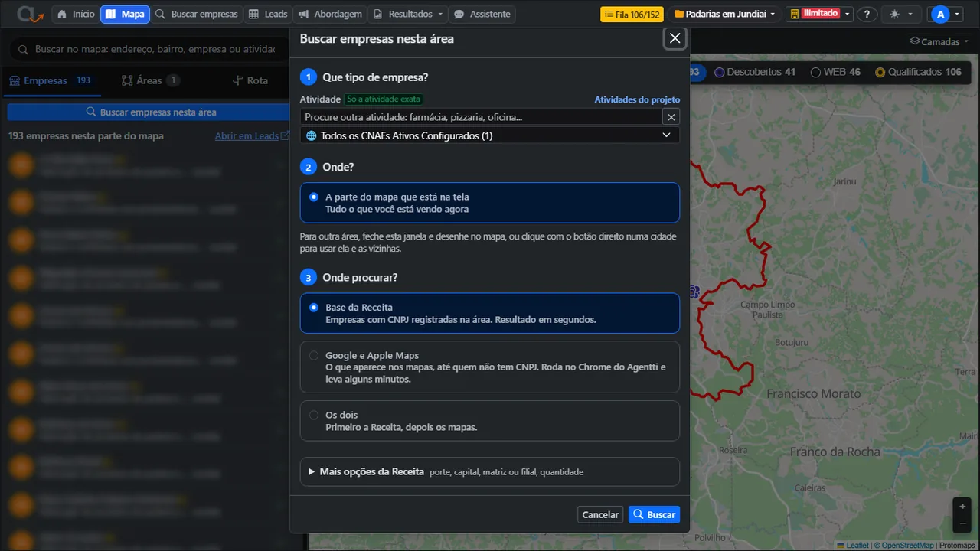
Task: Click the Atividades do projeto link
Action: click(637, 99)
